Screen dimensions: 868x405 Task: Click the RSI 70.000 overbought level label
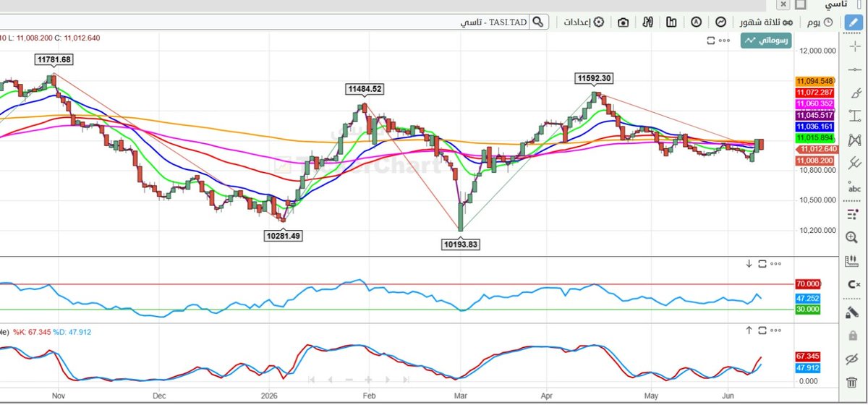808,284
